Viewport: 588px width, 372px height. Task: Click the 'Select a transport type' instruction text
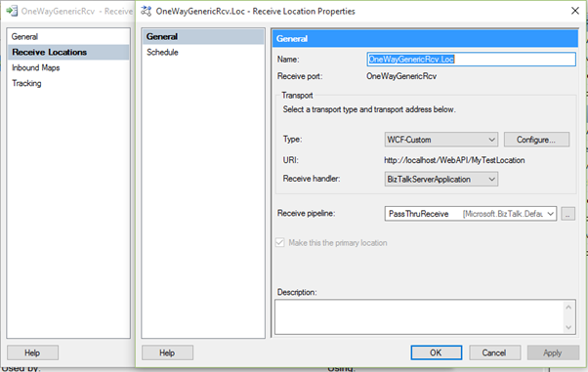click(x=369, y=109)
